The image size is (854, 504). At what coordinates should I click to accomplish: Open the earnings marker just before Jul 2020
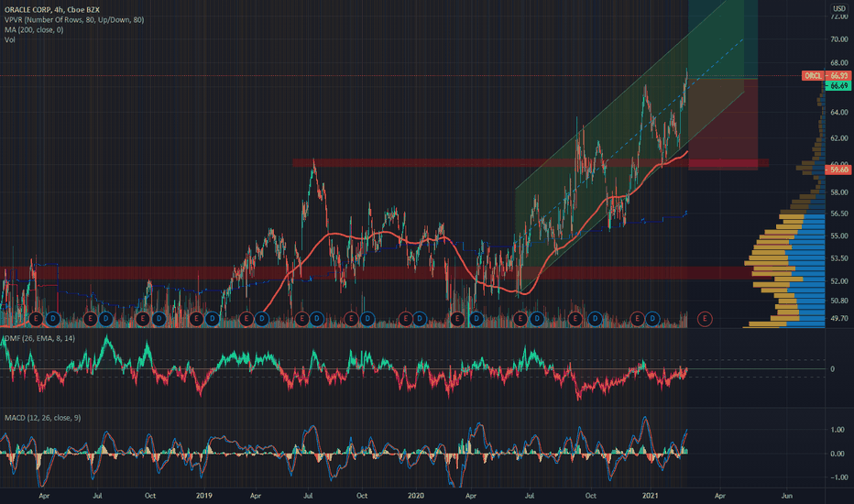click(520, 319)
